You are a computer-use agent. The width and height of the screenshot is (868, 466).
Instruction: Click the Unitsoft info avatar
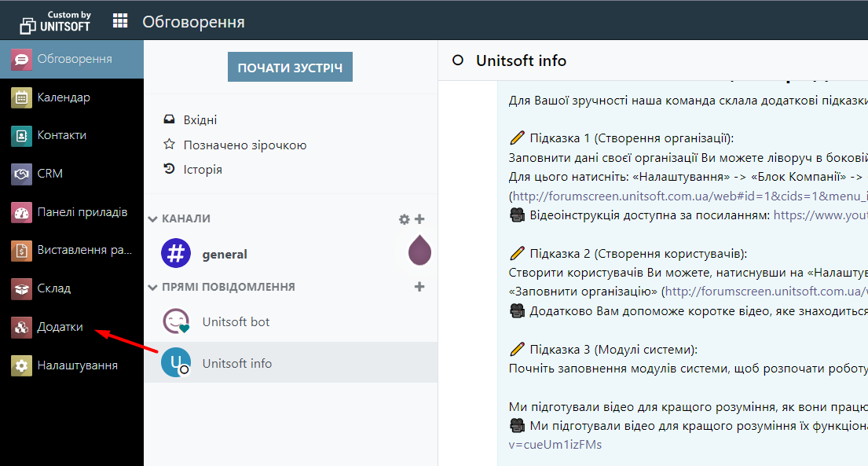(176, 362)
